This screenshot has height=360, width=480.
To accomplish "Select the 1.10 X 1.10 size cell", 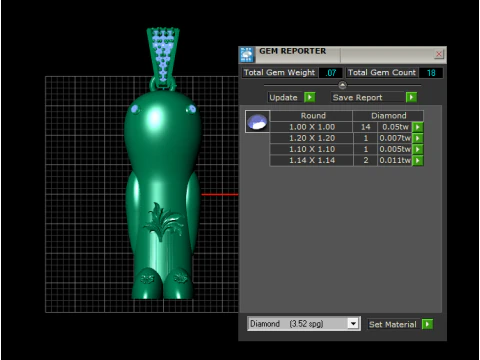I will (312, 149).
